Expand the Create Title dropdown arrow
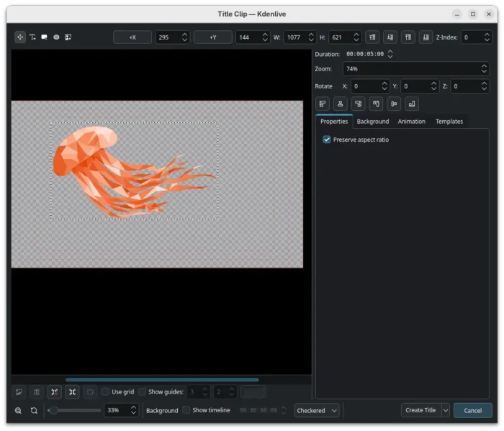Screen dimensions: 504x431 click(x=446, y=410)
